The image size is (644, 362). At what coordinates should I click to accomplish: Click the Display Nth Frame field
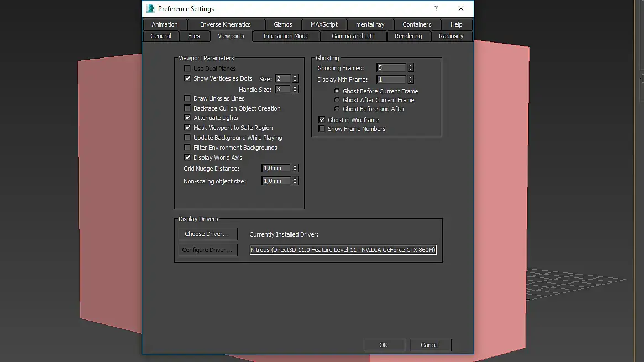(x=391, y=80)
